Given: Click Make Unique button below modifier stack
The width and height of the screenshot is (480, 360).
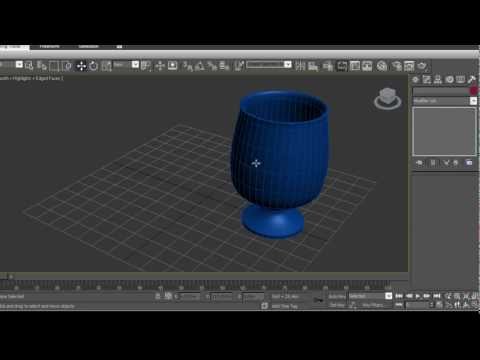Looking at the screenshot, I should pyautogui.click(x=446, y=163).
